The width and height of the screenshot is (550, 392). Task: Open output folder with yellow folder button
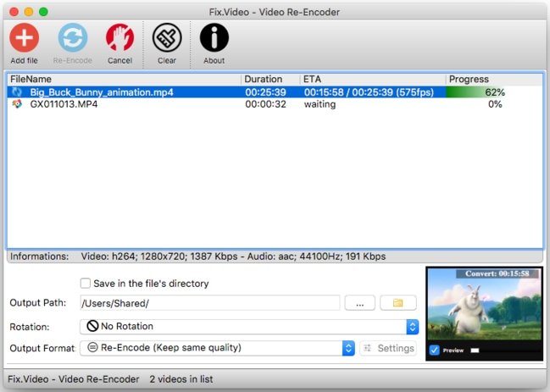(398, 302)
